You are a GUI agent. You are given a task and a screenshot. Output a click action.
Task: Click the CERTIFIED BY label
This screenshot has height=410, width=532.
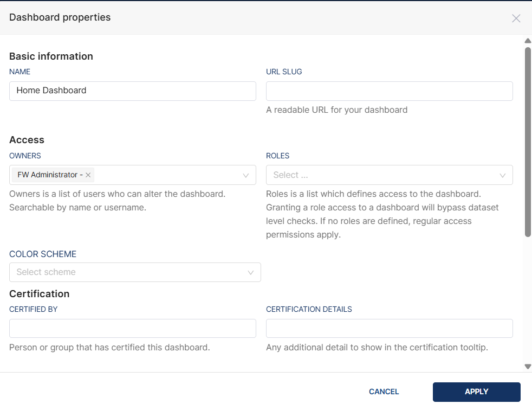coord(34,309)
